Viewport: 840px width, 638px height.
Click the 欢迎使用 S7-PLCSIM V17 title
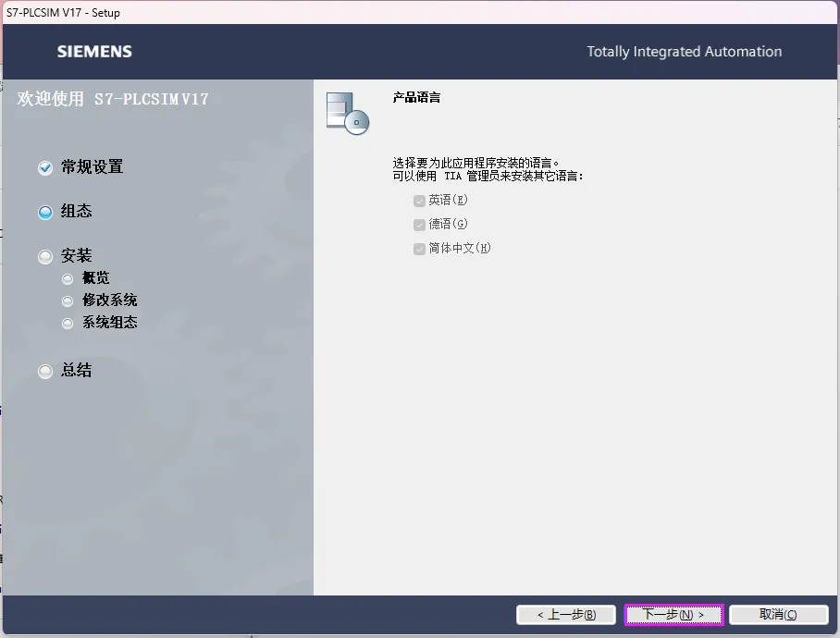click(x=113, y=99)
